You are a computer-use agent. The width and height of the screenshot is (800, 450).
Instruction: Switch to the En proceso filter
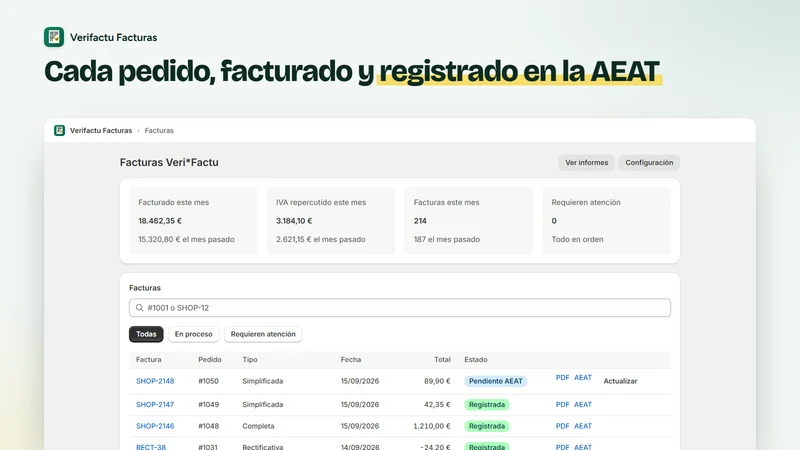pyautogui.click(x=193, y=334)
